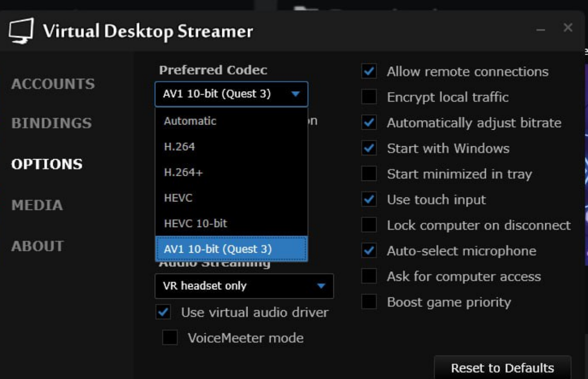The image size is (588, 379).
Task: Click the Virtual Desktop Streamer monitor logo
Action: (x=21, y=31)
